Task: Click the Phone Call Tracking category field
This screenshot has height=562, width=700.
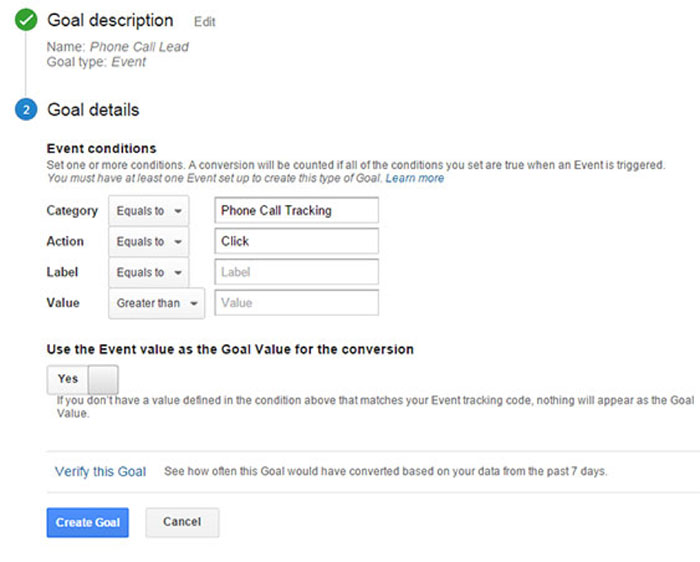Action: [x=296, y=211]
